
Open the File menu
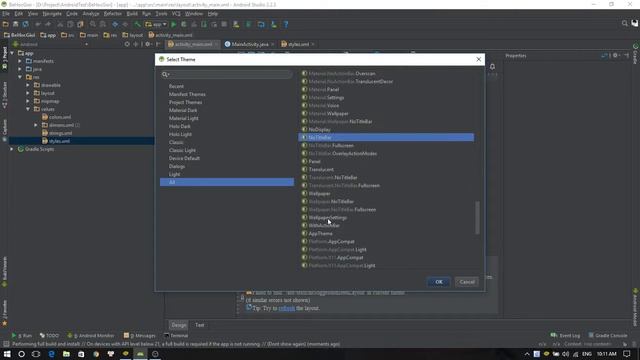6,14
